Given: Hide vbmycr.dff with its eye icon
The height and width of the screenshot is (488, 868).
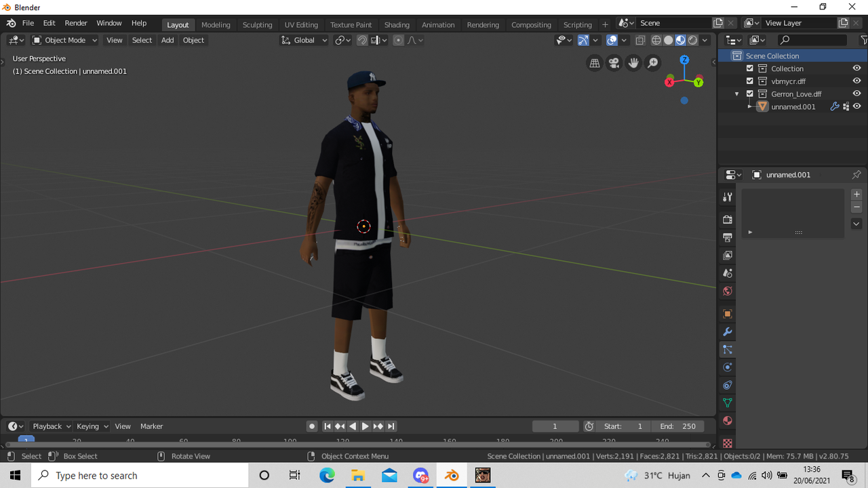Looking at the screenshot, I should coord(857,81).
